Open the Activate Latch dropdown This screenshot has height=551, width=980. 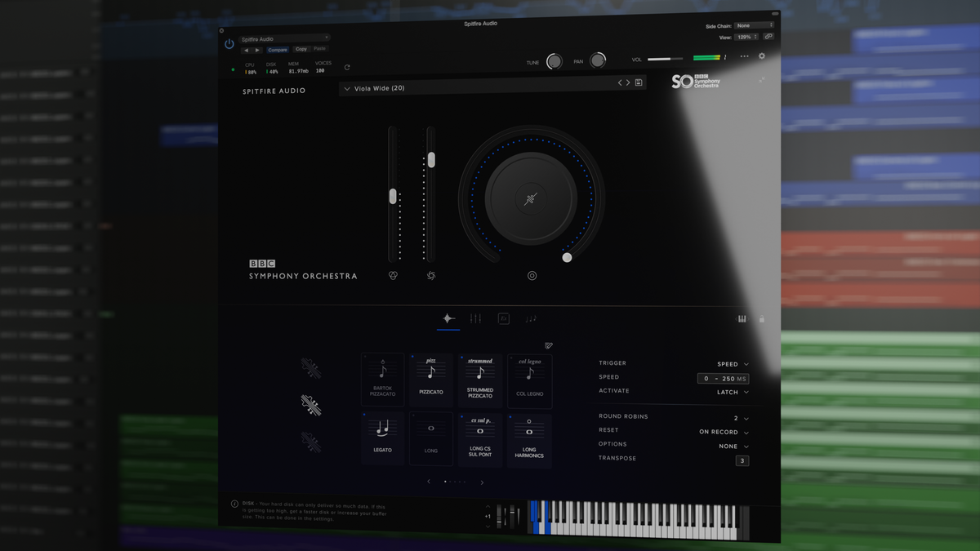tap(733, 392)
